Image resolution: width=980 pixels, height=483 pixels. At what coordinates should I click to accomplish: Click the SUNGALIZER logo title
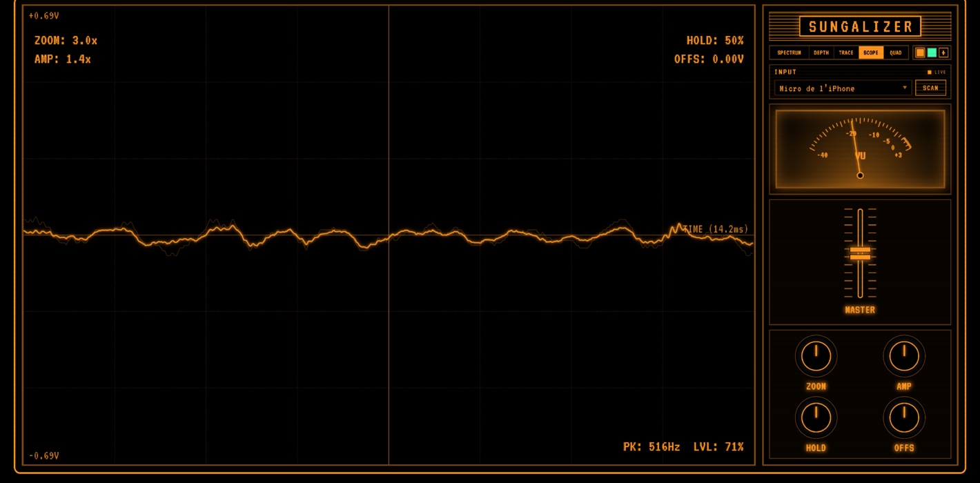pyautogui.click(x=860, y=27)
